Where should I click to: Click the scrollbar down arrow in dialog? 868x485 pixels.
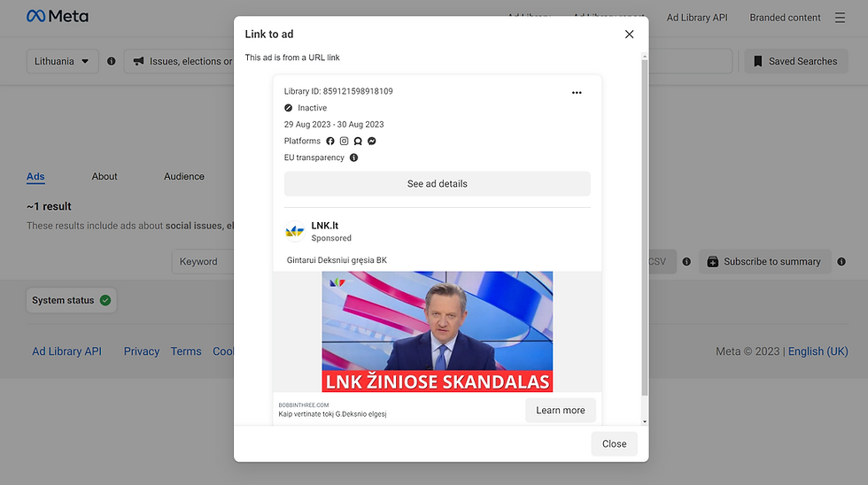click(x=645, y=421)
